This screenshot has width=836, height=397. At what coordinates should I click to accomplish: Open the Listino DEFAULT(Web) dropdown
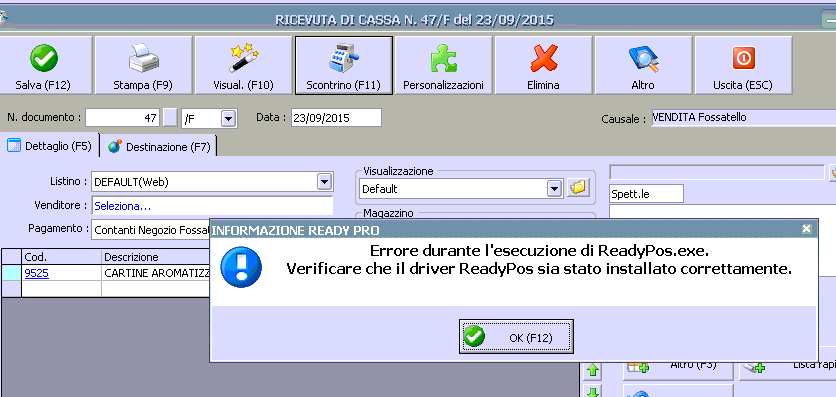coord(324,182)
